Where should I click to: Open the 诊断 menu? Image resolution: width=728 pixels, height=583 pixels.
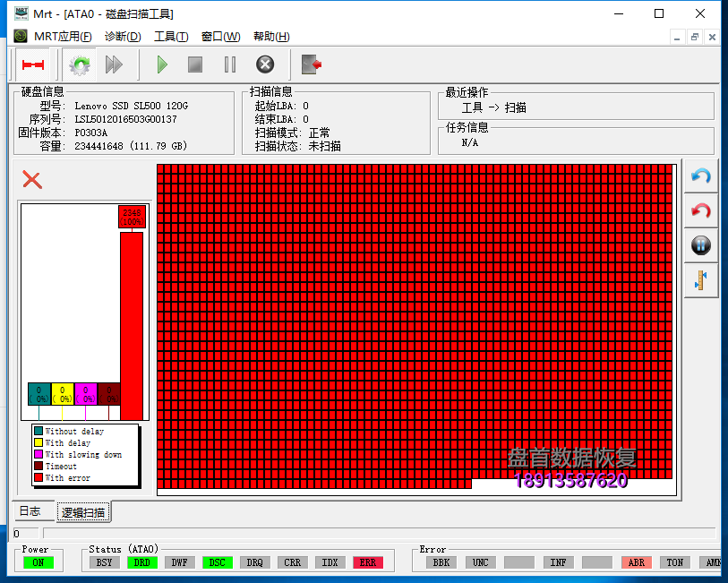[x=123, y=37]
